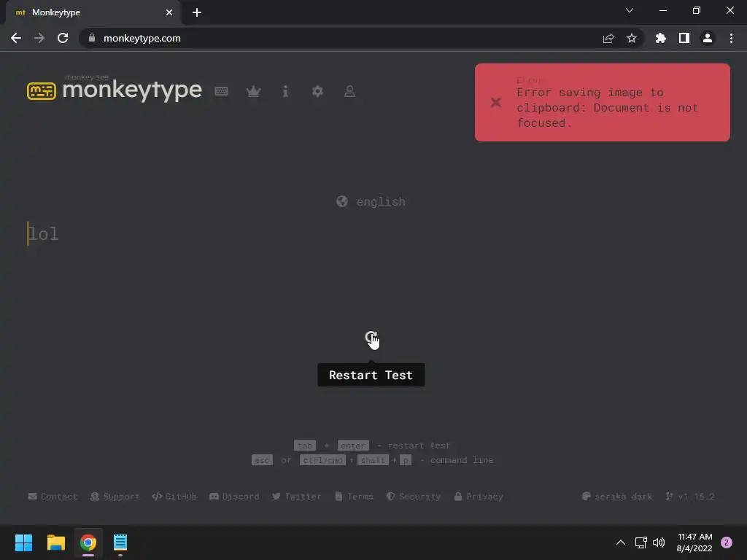Open the Security footer link
This screenshot has height=560, width=747.
pyautogui.click(x=414, y=496)
